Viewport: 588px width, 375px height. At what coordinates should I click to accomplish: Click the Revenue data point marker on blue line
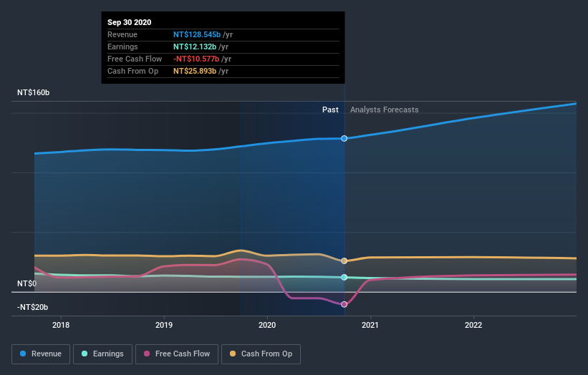coord(344,139)
